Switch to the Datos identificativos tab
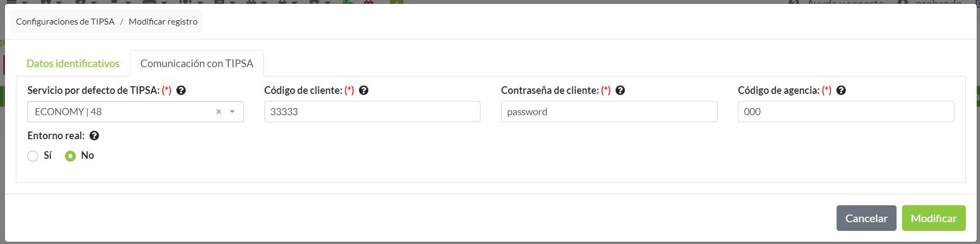Screen dimensions: 980x244 click(x=73, y=64)
